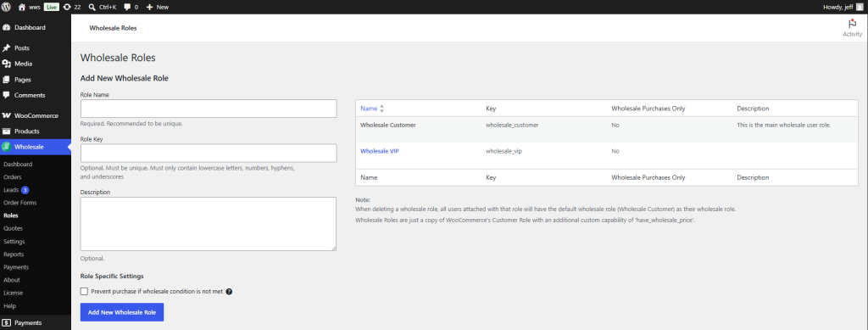Enable Prevent purchase if condition not met
Viewport: 868px width, 330px height.
click(84, 291)
